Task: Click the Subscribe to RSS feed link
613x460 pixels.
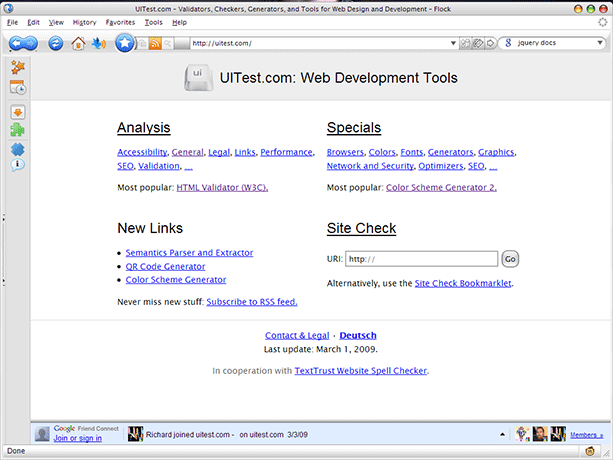Action: [x=252, y=301]
